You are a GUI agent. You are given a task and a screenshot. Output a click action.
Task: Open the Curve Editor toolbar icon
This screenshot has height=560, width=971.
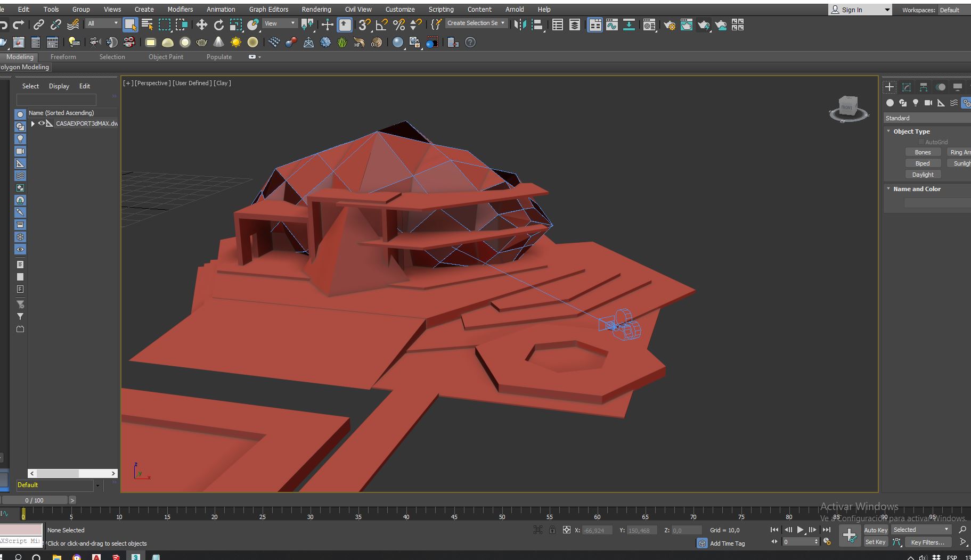(612, 25)
